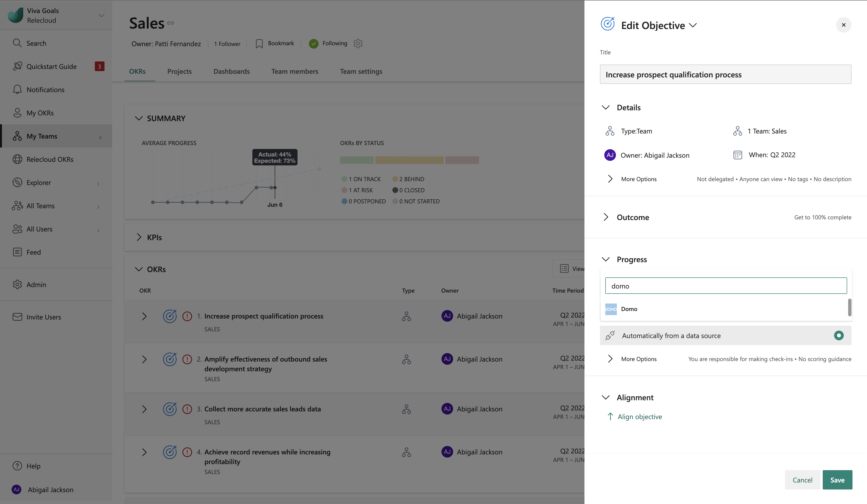Open the Team members tab
This screenshot has width=867, height=504.
(294, 71)
